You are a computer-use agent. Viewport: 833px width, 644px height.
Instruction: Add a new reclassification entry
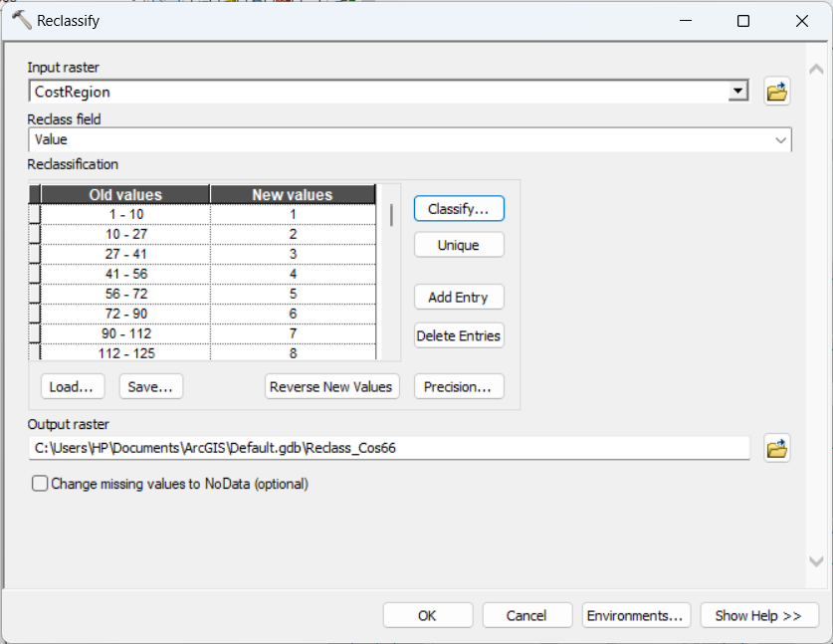tap(458, 297)
